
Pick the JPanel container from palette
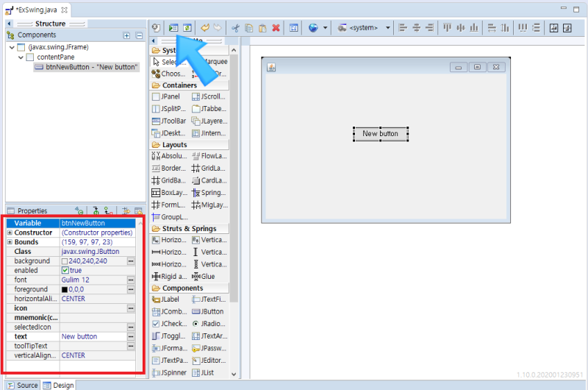(166, 96)
